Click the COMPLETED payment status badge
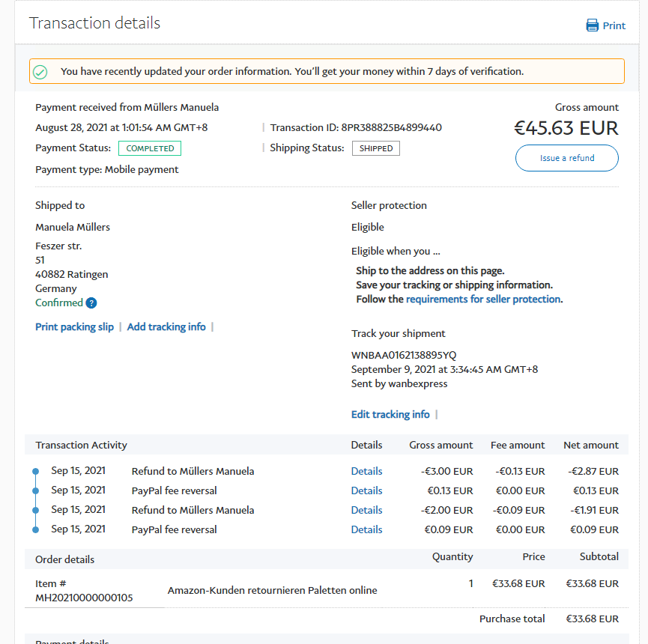 coord(150,148)
